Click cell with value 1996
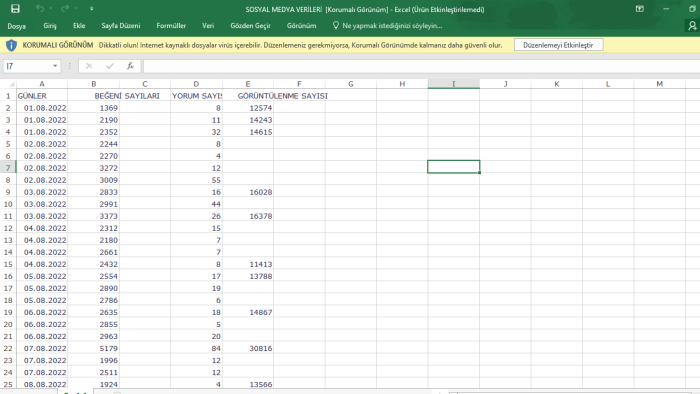 [x=93, y=360]
